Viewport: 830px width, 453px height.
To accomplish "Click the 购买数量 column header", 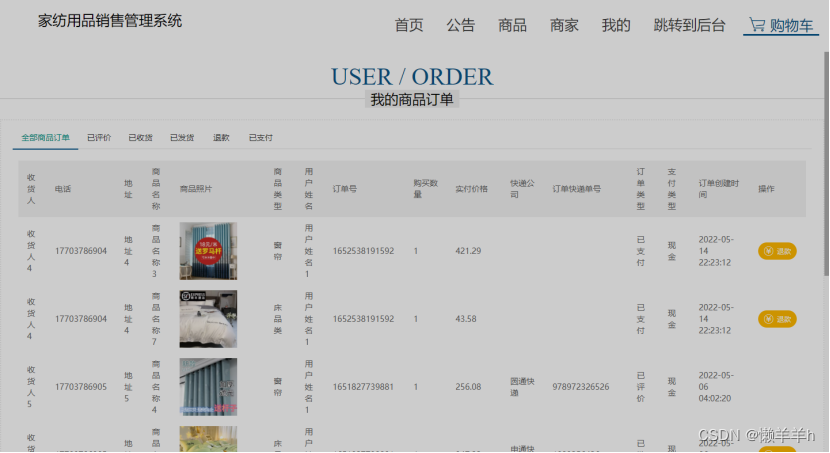I will pos(426,189).
